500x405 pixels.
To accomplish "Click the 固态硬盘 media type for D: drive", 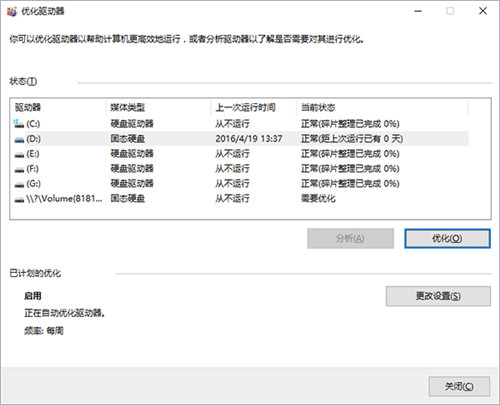I will click(128, 139).
